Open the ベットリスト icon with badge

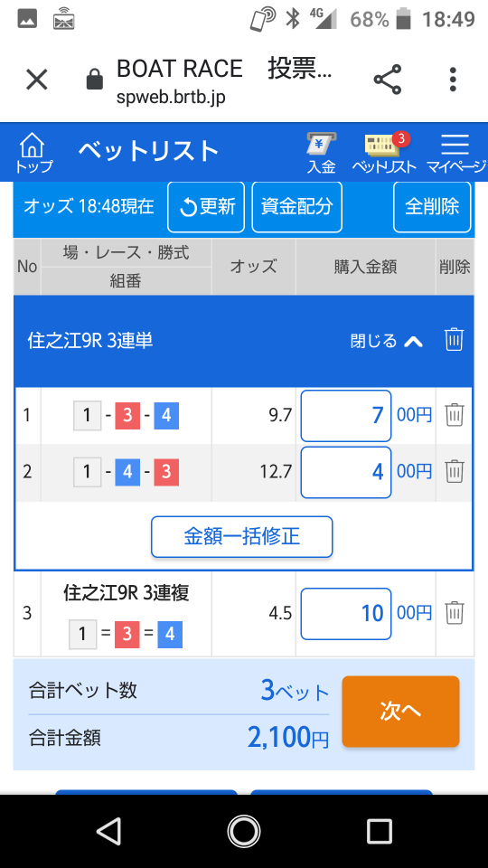point(384,153)
